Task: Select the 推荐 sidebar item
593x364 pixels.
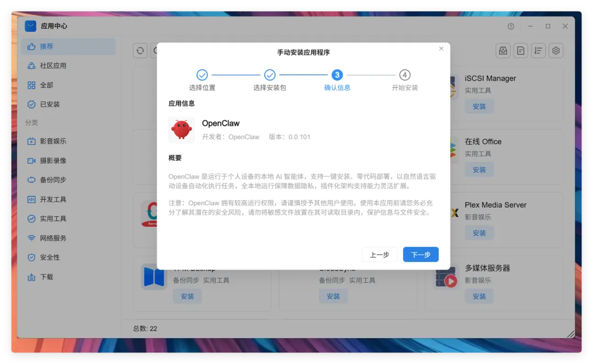Action: [68, 46]
